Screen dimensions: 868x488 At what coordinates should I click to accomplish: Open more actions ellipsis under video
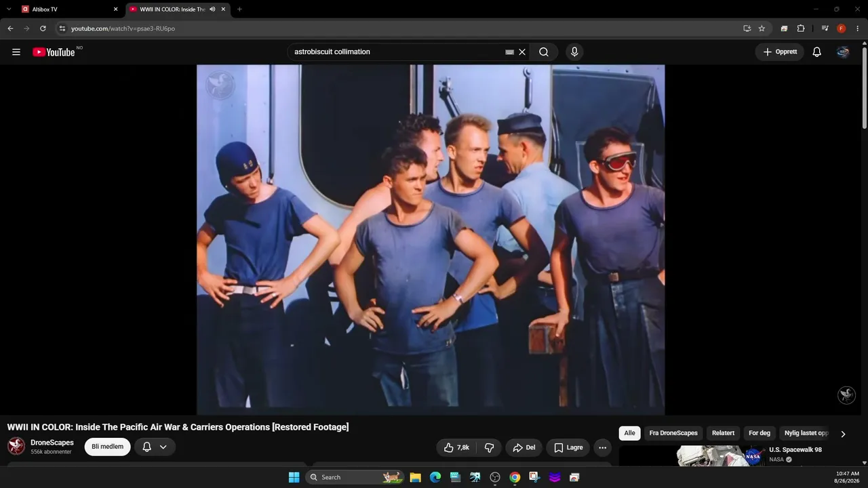[x=602, y=447]
